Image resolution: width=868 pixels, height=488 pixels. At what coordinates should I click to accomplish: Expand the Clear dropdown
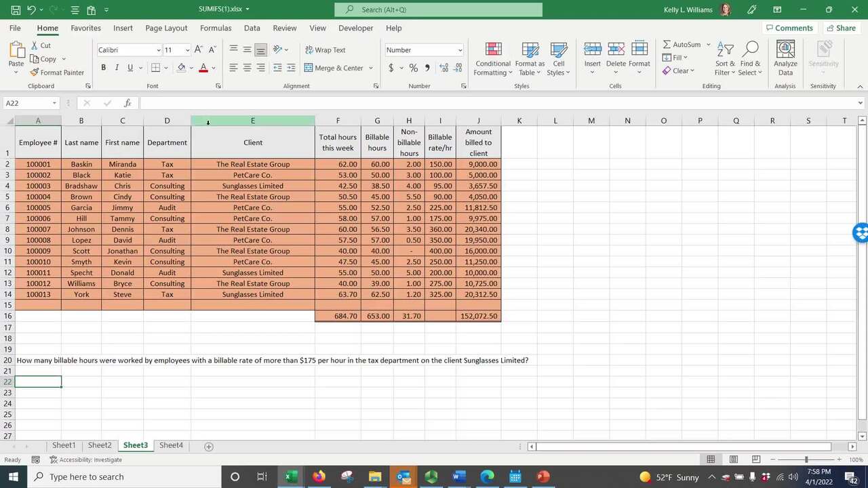(x=692, y=70)
